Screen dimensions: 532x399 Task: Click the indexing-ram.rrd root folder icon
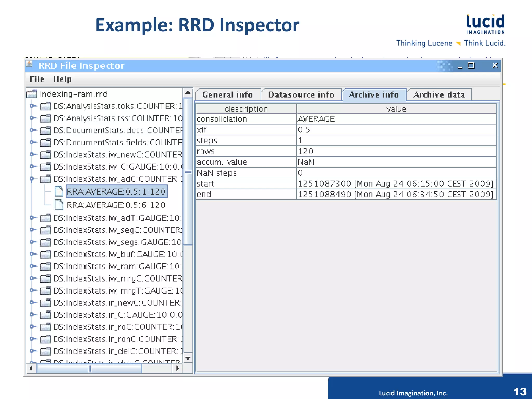coord(32,94)
